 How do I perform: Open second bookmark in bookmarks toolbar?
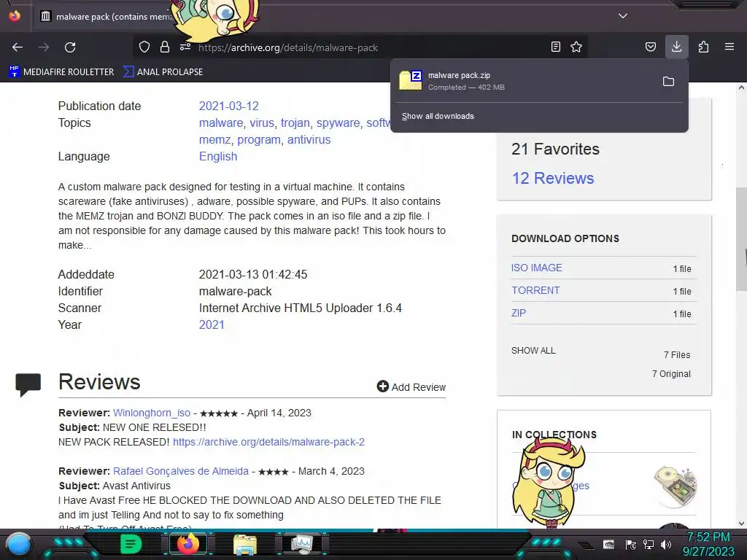pyautogui.click(x=163, y=72)
